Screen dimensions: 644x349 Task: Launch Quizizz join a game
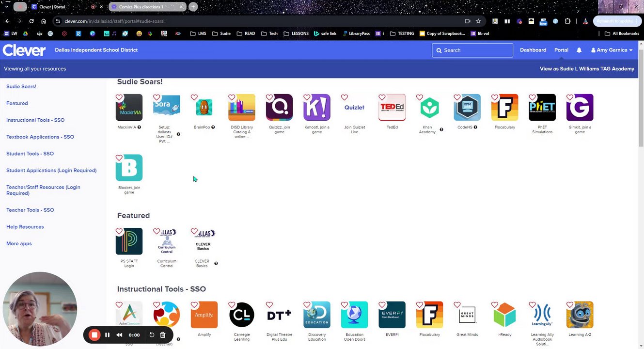click(x=279, y=108)
